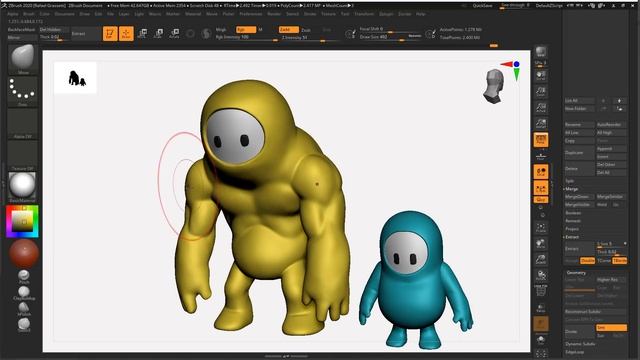Click the red main color swatch
640x360 pixels.
tap(24, 253)
